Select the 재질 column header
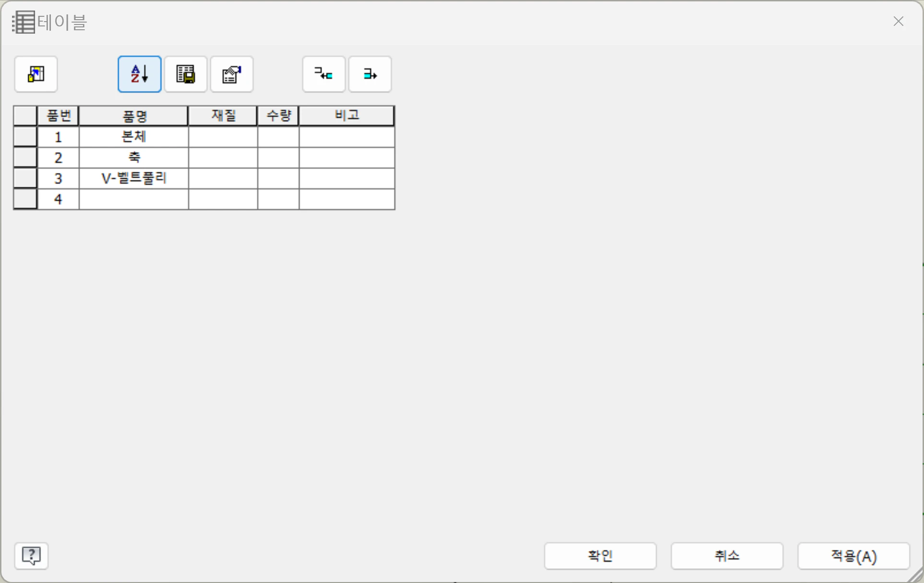Image resolution: width=924 pixels, height=583 pixels. pos(223,116)
